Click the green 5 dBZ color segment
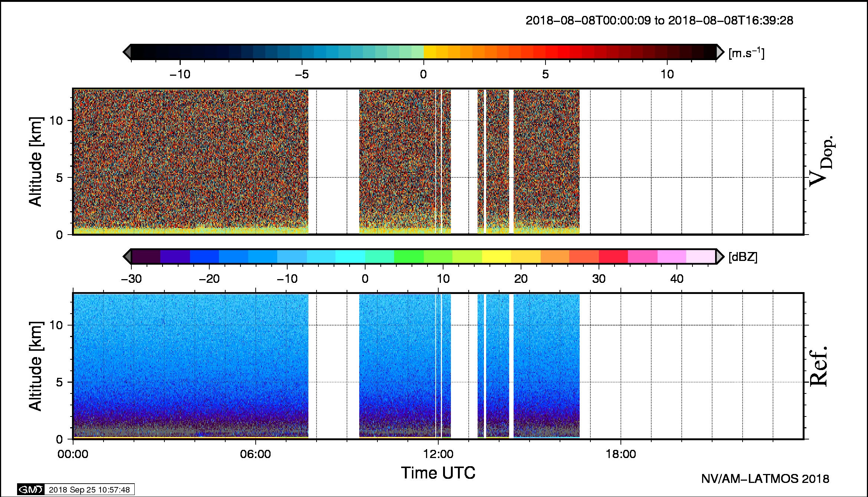Screen dimensions: 868x497 pos(409,256)
